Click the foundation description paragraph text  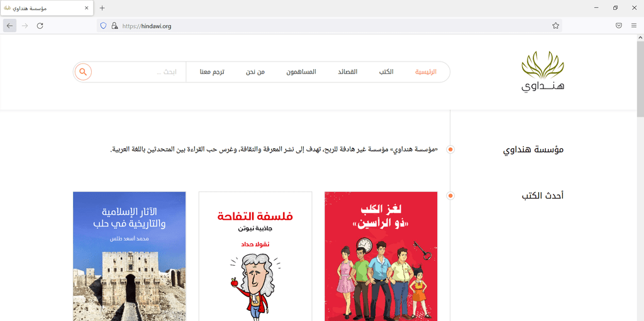point(274,150)
